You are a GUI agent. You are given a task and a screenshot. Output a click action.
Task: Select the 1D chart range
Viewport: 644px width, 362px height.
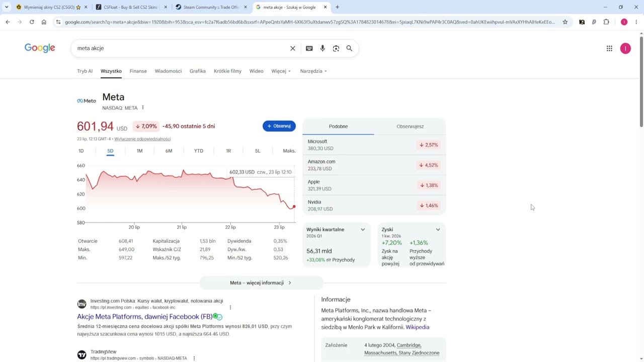pyautogui.click(x=81, y=151)
